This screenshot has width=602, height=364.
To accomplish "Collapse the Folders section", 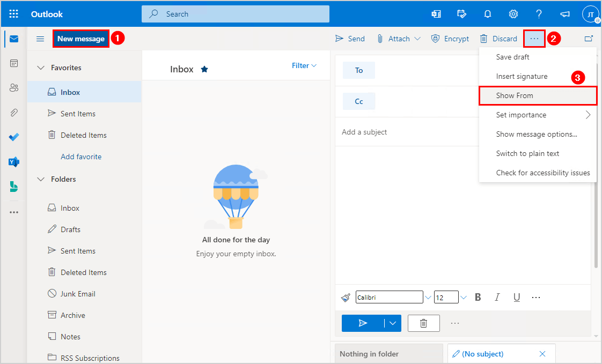I will 41,179.
